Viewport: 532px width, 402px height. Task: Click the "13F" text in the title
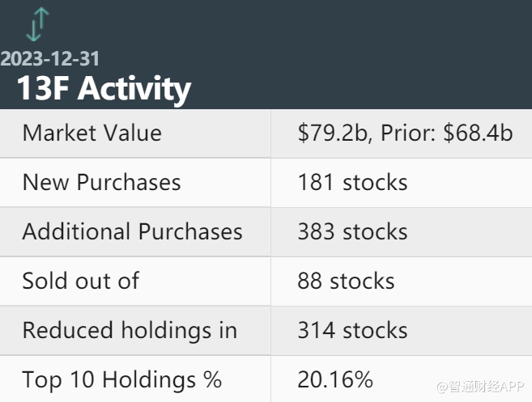pyautogui.click(x=43, y=88)
